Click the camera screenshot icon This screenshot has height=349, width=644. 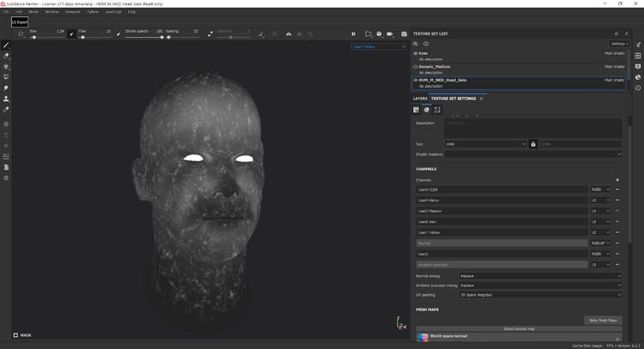404,34
